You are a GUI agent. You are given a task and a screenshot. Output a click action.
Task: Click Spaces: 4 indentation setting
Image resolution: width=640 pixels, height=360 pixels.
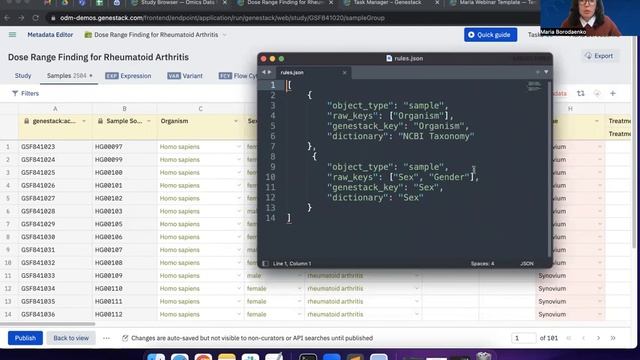point(482,264)
